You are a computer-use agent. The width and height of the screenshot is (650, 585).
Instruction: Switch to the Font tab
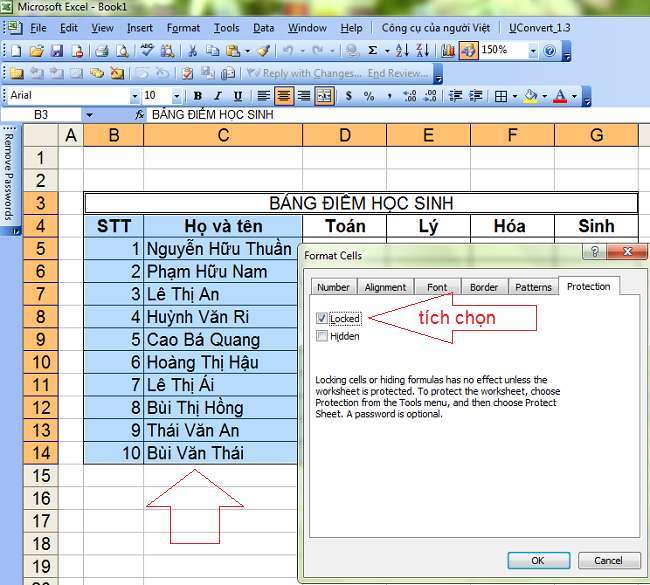pyautogui.click(x=437, y=287)
